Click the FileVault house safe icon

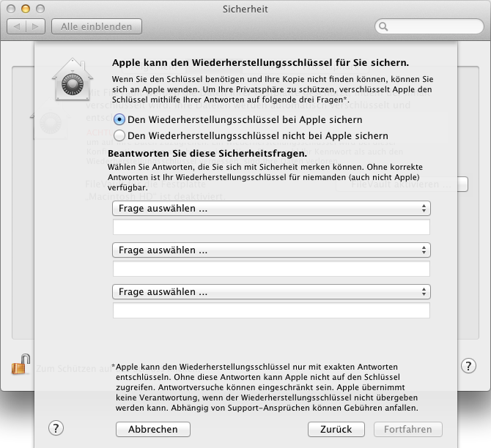pos(73,80)
